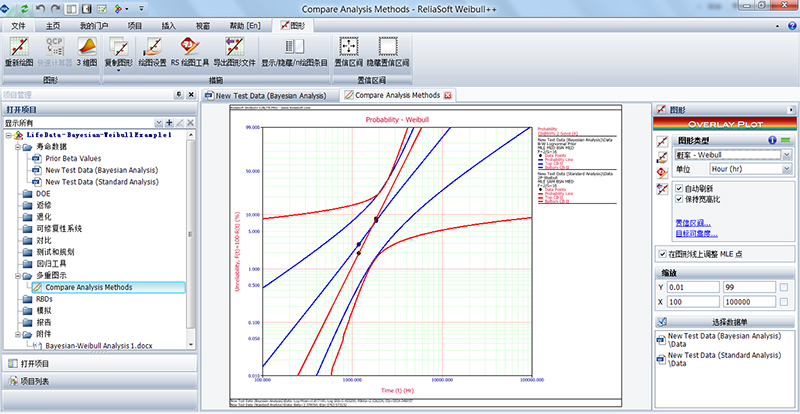Close the Compare Analysis Methods tab
Image resolution: width=800 pixels, height=414 pixels.
[x=448, y=95]
